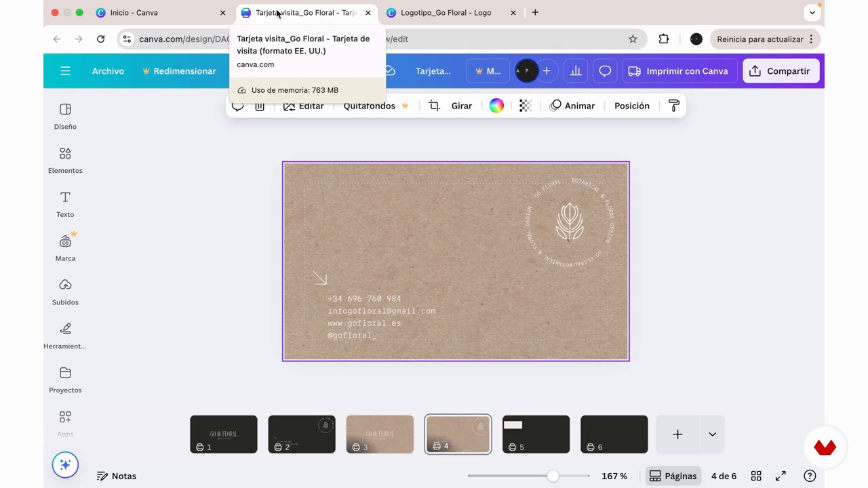
Task: Open the rainbow color edit icon
Action: point(496,106)
